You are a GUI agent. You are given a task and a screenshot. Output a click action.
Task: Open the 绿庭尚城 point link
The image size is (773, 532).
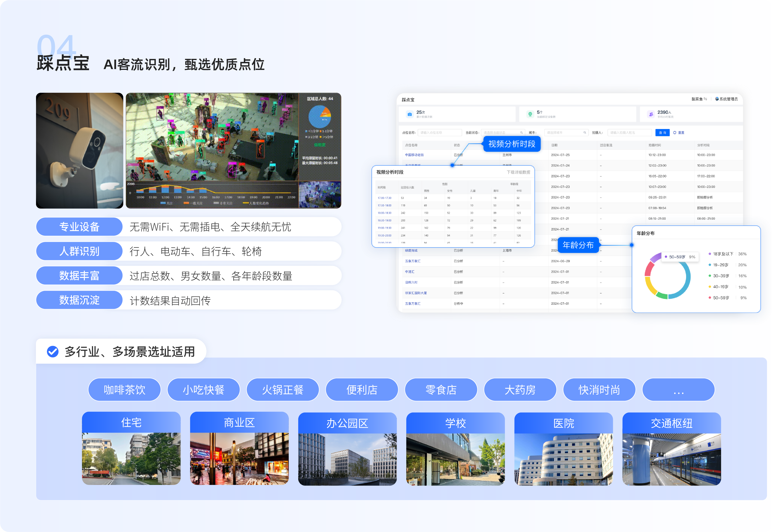[411, 250]
